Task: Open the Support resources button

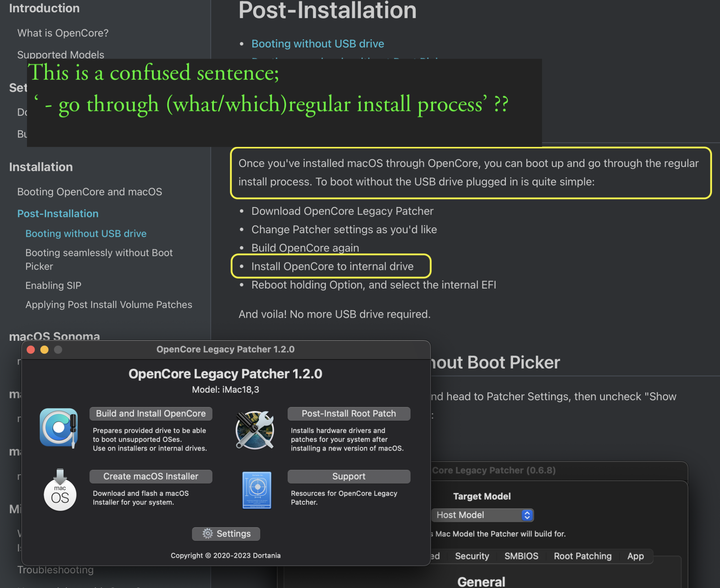Action: (x=348, y=476)
